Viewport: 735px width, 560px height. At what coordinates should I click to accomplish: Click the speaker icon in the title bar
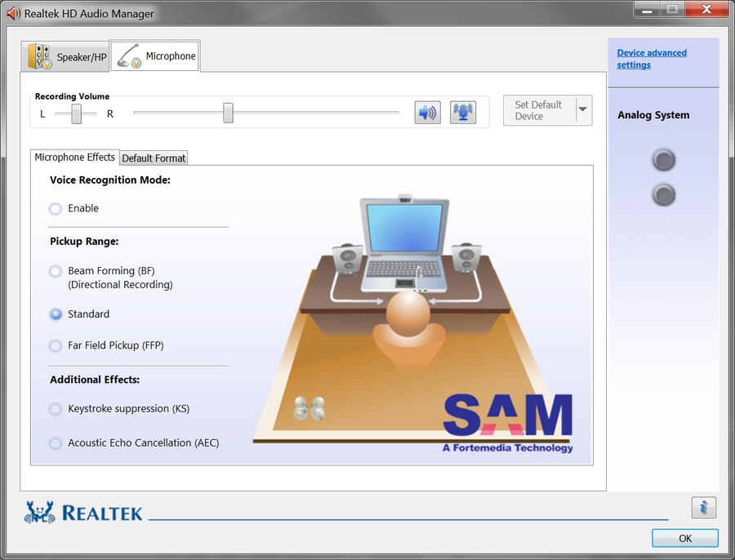pyautogui.click(x=13, y=13)
